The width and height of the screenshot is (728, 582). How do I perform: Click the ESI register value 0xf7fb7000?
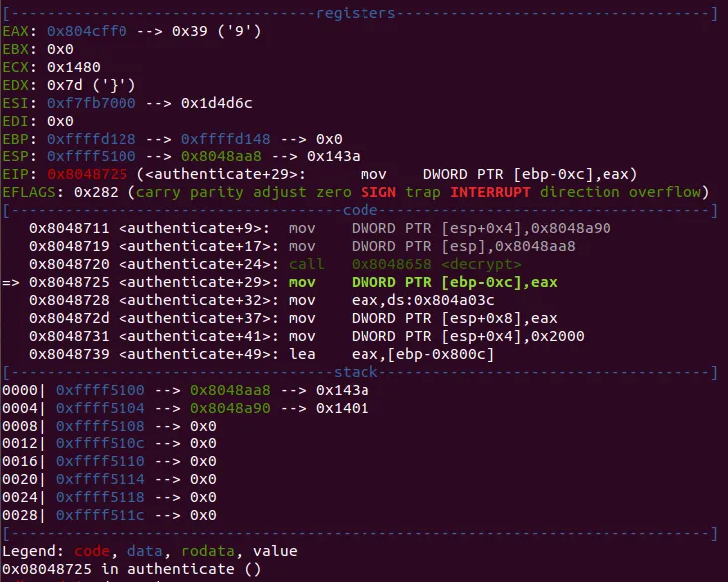92,103
